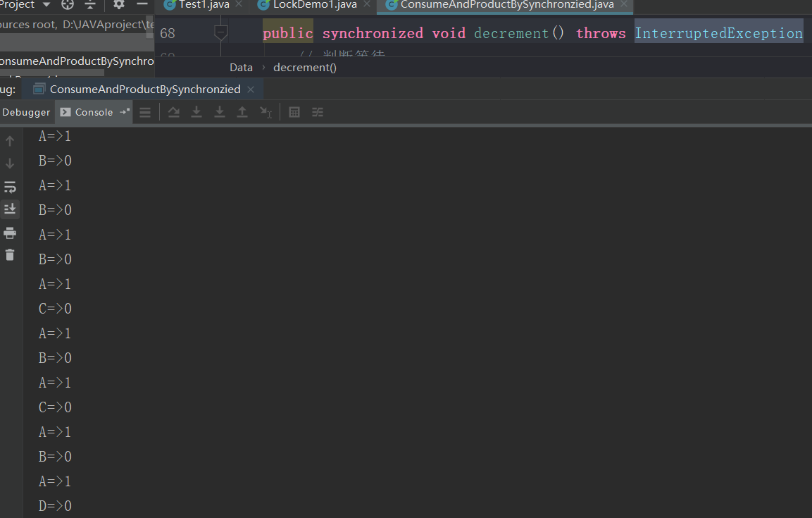
Task: Open the Project view dropdown arrow
Action: [46, 5]
